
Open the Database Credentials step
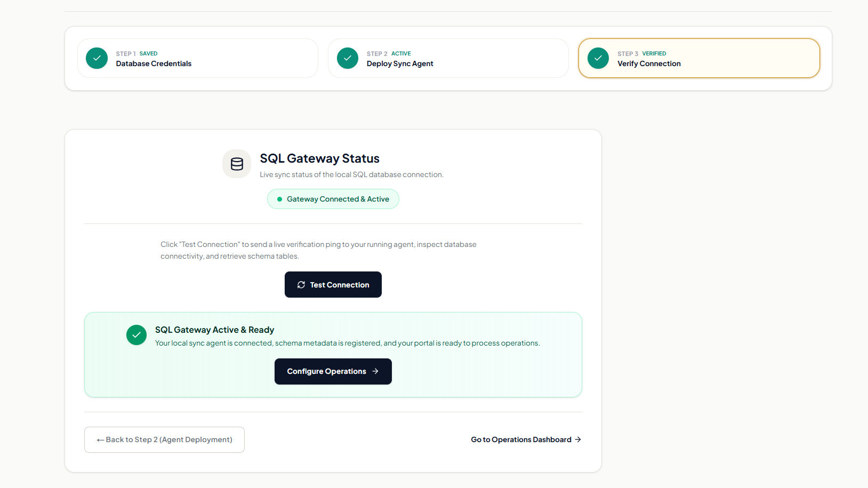[x=198, y=58]
